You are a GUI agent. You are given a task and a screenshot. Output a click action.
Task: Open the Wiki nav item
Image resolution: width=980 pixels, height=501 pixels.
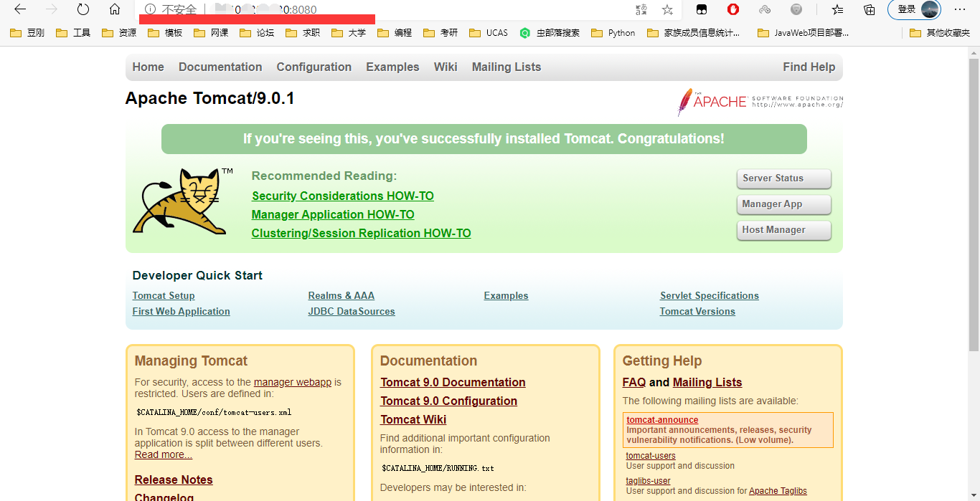tap(446, 67)
